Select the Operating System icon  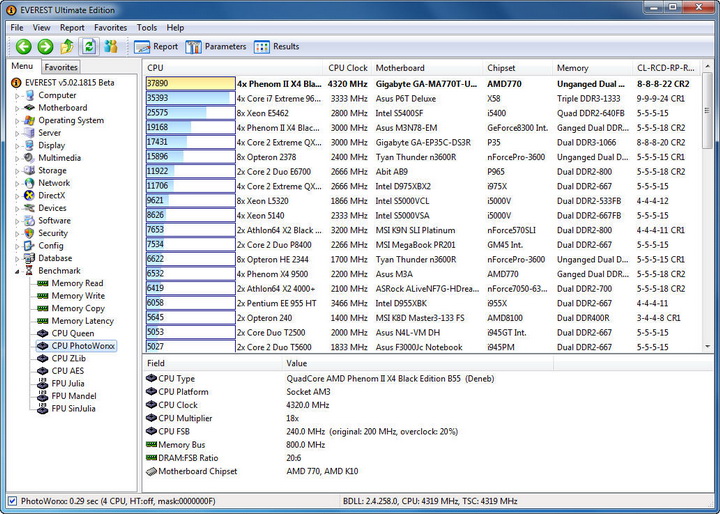pyautogui.click(x=29, y=120)
